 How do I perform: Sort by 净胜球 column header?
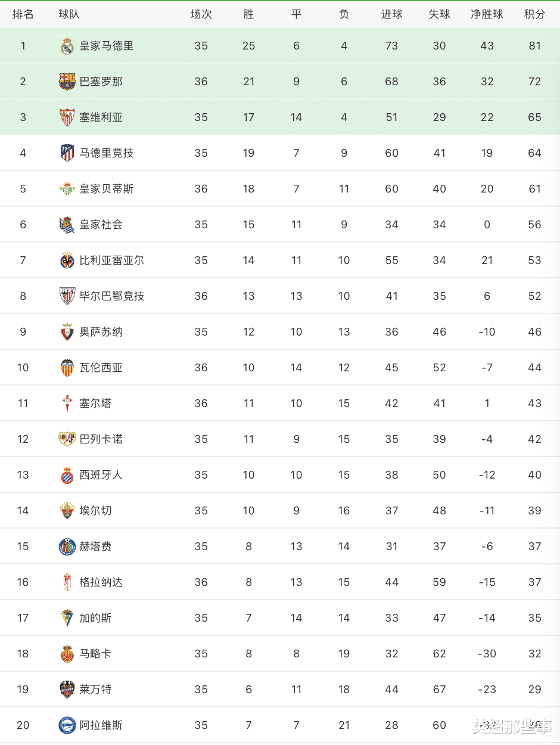(487, 14)
